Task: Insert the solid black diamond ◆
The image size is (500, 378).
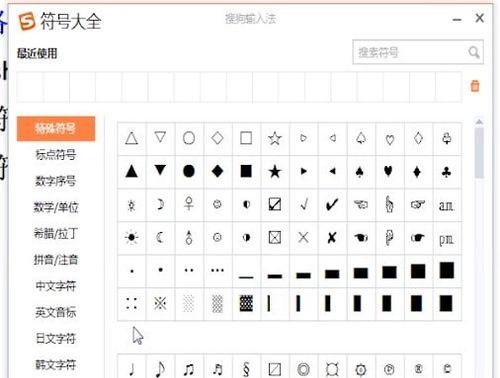Action: pyautogui.click(x=218, y=172)
